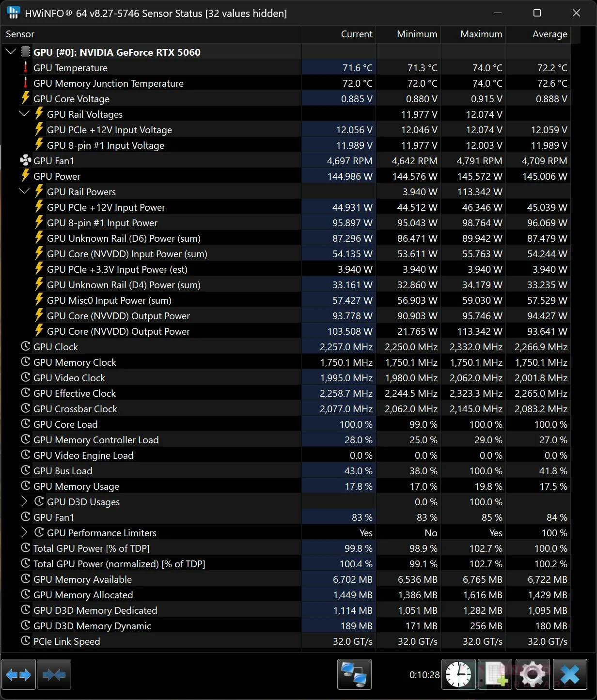The height and width of the screenshot is (700, 597).
Task: Select GPU Unknown Rail (D6) Power row
Action: point(286,238)
